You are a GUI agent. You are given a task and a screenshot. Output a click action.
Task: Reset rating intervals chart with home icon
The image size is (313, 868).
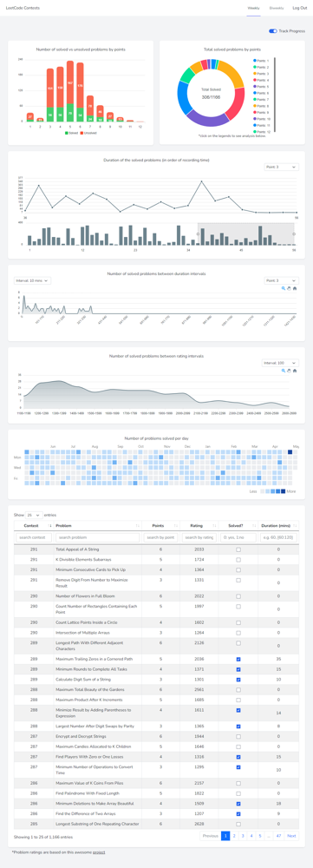(295, 371)
